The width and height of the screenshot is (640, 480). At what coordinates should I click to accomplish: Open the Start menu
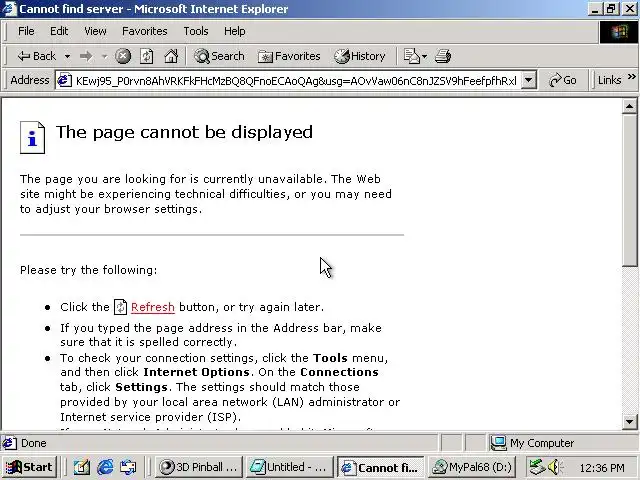point(29,467)
